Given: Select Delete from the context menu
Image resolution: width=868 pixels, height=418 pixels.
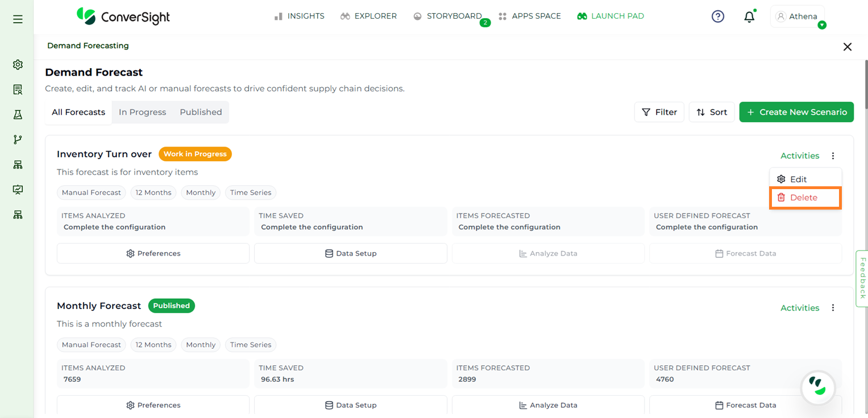Looking at the screenshot, I should [804, 198].
